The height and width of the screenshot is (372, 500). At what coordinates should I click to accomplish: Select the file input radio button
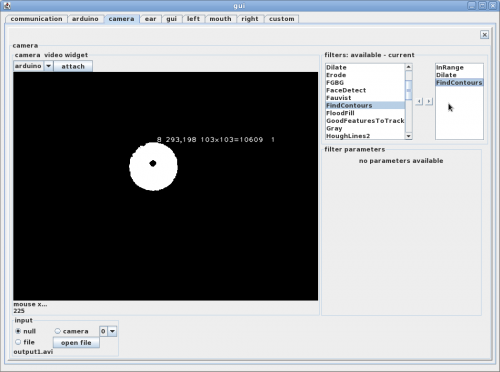tap(18, 342)
